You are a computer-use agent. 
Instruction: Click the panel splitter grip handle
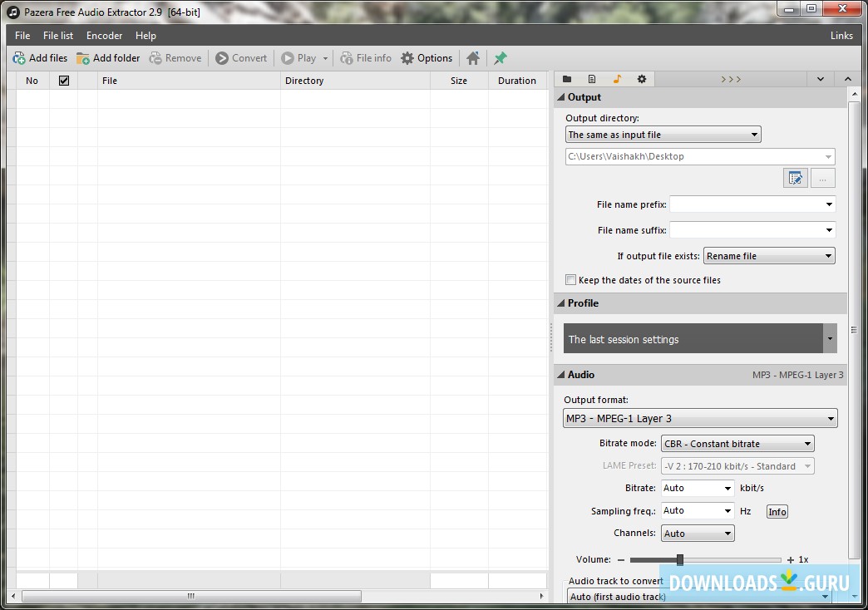pos(551,337)
